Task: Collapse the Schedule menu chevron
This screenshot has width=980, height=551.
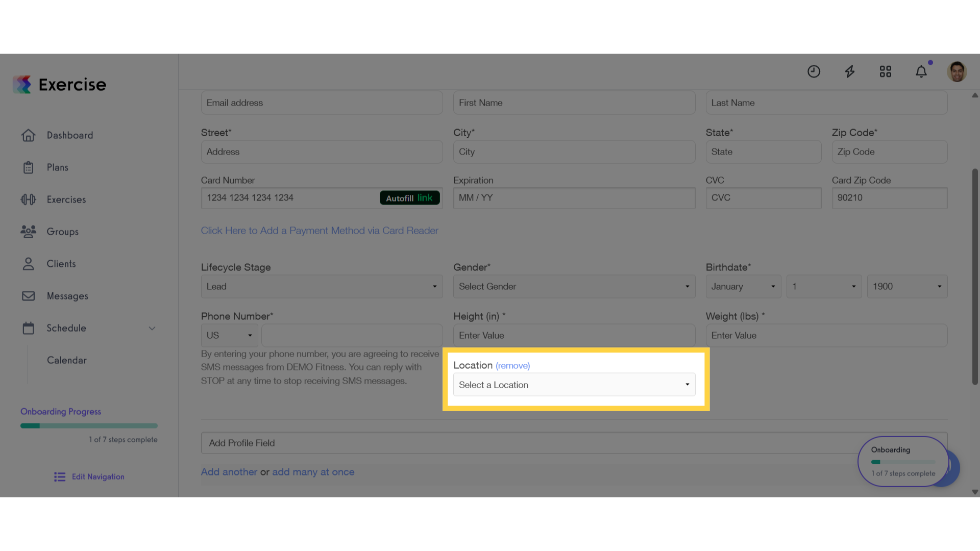Action: (152, 328)
